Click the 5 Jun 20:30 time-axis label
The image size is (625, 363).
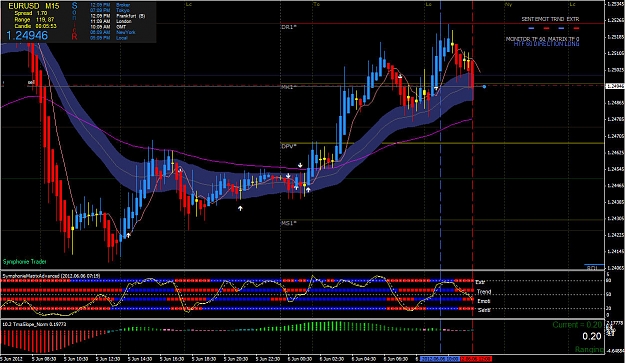tap(236, 359)
